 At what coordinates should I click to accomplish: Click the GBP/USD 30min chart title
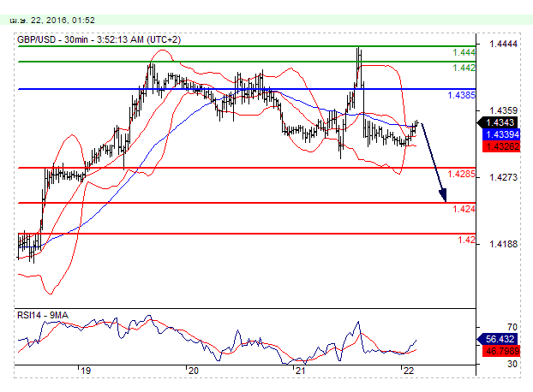[104, 39]
